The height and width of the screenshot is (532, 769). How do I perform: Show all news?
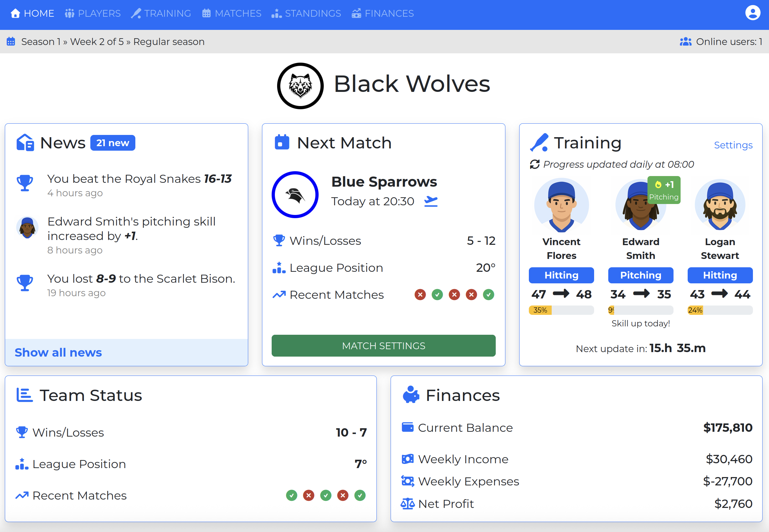tap(59, 352)
